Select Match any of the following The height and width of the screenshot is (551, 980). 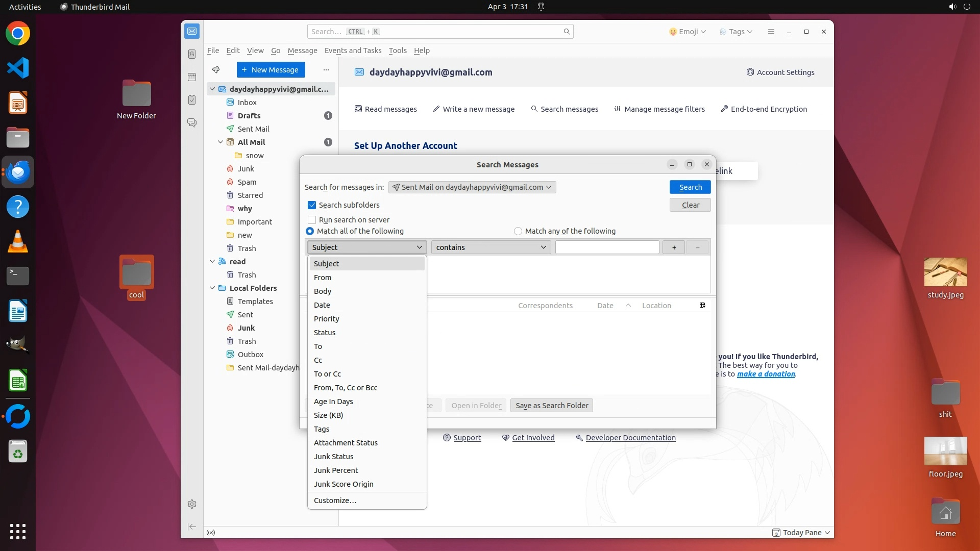click(x=518, y=231)
